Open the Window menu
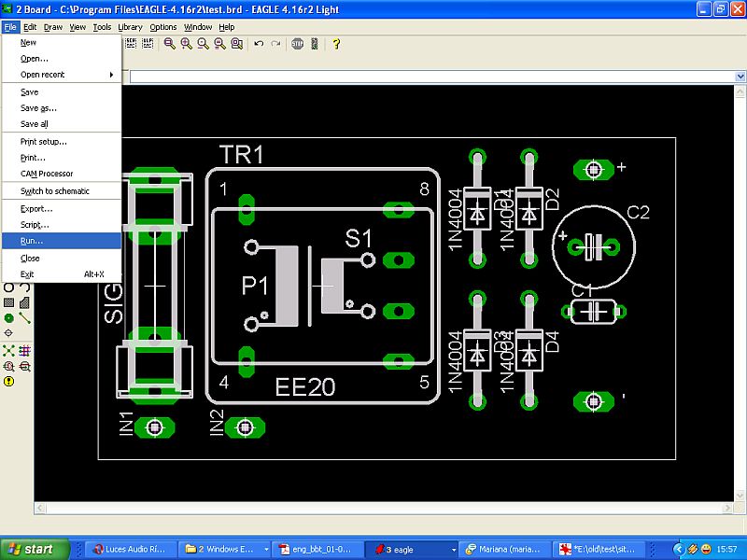The height and width of the screenshot is (560, 747). pos(198,27)
